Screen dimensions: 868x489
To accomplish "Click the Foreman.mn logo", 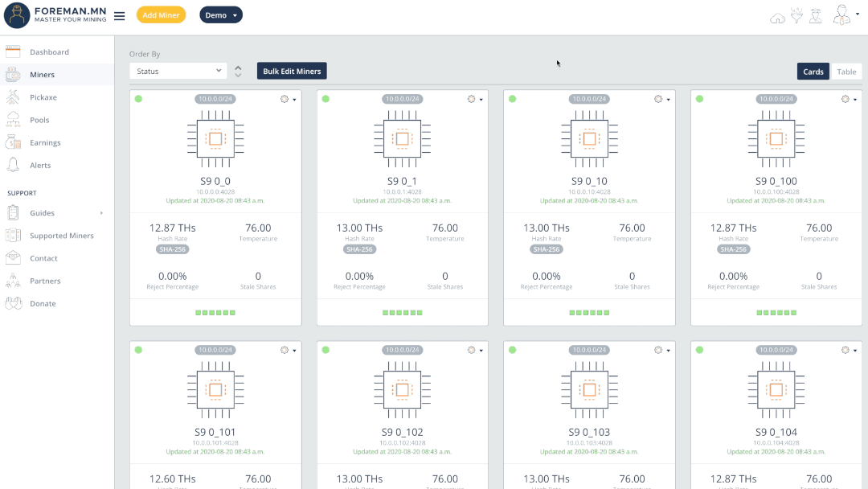I will pyautogui.click(x=55, y=15).
